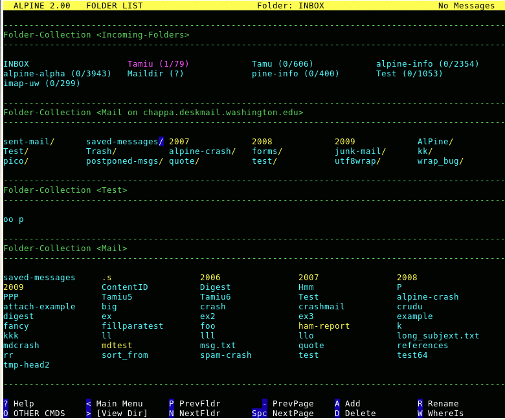Open the PPP folder
Screen dimensions: 505x420
[11, 297]
